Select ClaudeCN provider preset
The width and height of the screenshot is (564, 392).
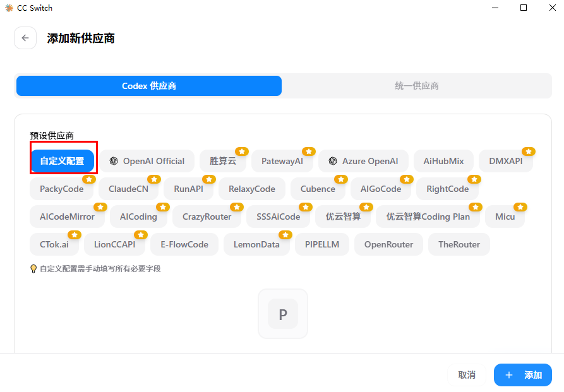[x=128, y=189]
